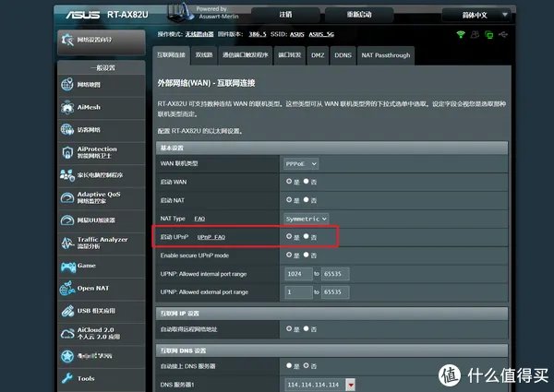Click external port range end field 65535

point(335,292)
